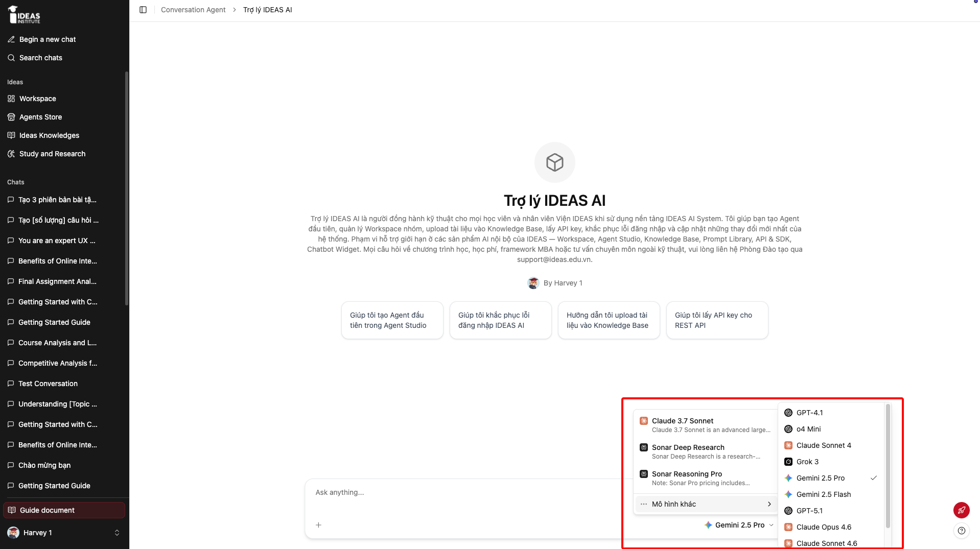Select o4 Mini model
The height and width of the screenshot is (549, 980).
tap(831, 429)
